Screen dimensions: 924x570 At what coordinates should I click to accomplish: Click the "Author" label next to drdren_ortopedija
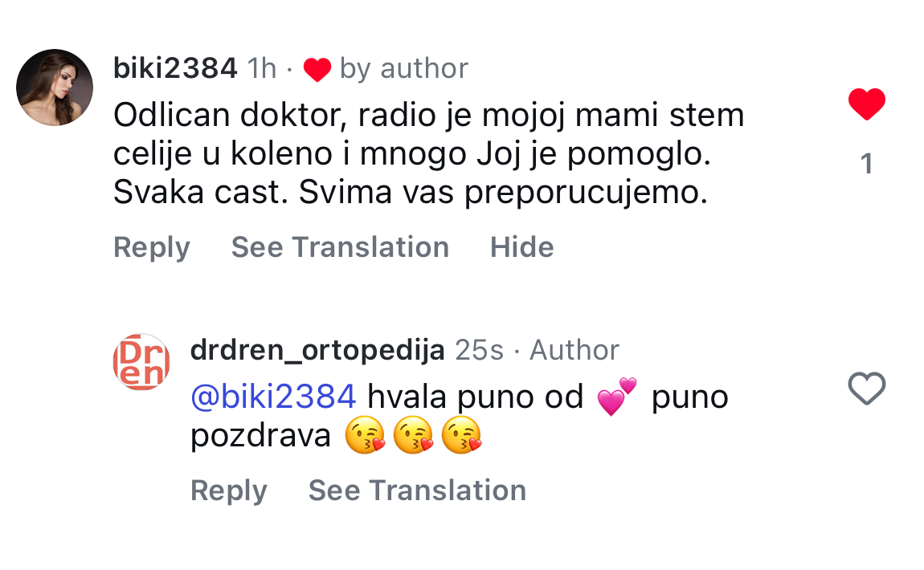click(x=574, y=350)
